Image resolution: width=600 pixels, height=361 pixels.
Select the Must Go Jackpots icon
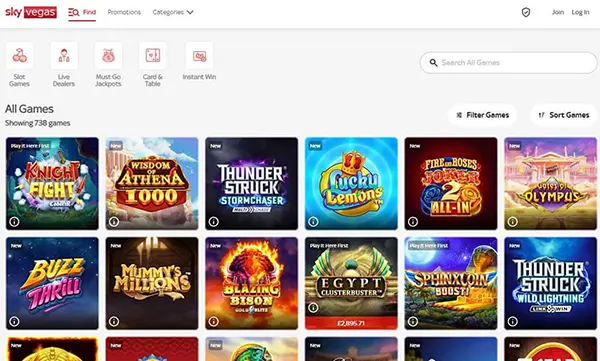coord(108,56)
